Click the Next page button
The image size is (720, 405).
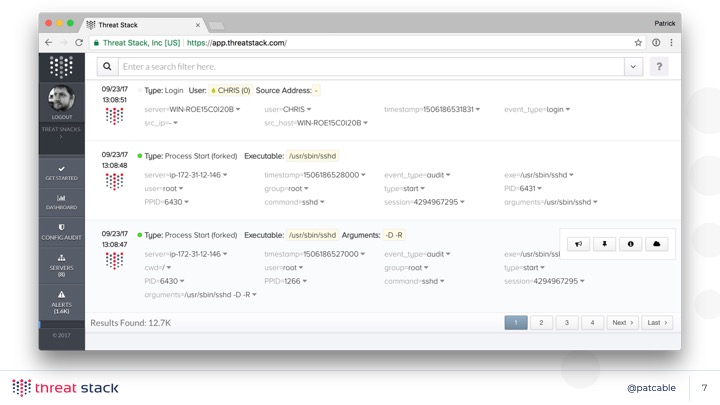pos(623,323)
